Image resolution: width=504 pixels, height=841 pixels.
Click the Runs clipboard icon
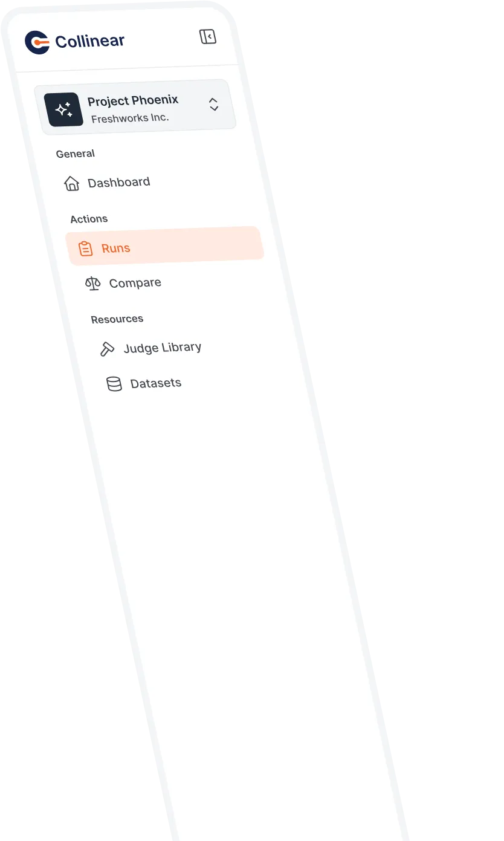[x=86, y=248]
